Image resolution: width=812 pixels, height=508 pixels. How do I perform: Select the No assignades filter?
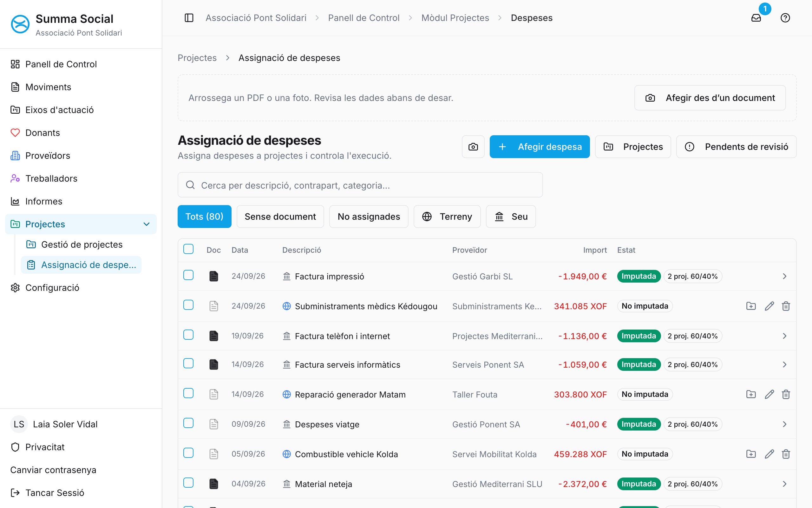pyautogui.click(x=369, y=216)
